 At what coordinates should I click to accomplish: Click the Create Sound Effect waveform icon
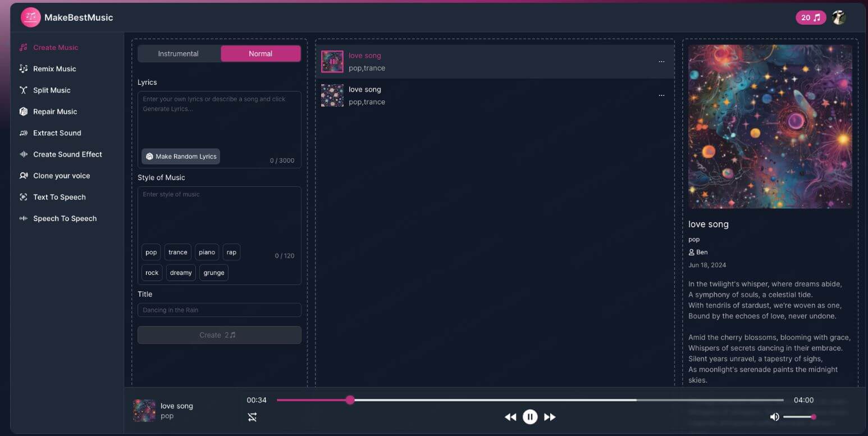coord(24,154)
